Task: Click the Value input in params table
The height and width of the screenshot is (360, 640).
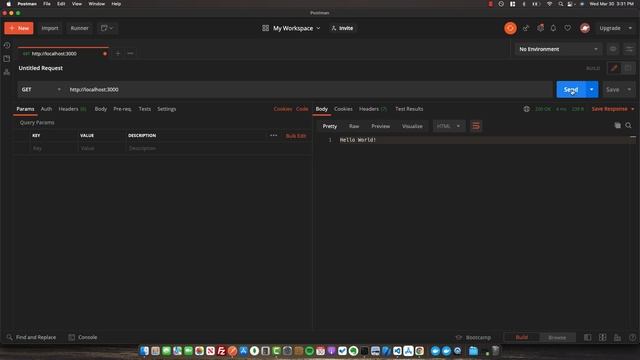Action: tap(102, 148)
